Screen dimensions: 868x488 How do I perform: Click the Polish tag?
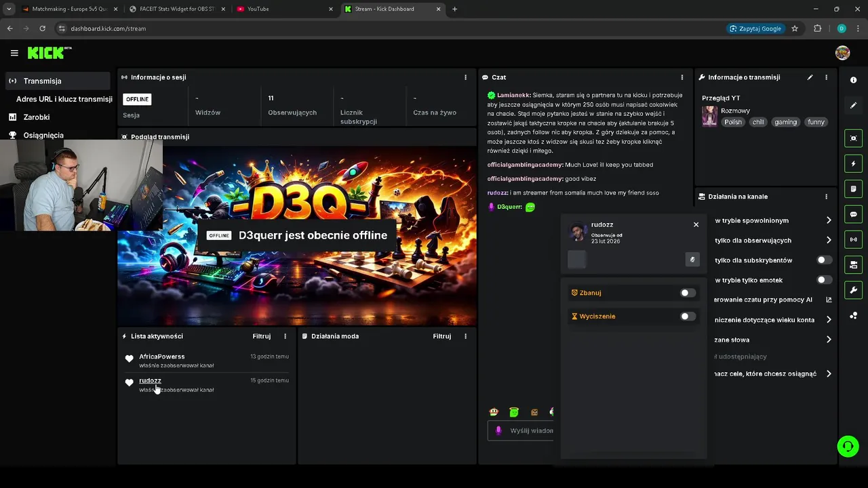[x=733, y=122]
